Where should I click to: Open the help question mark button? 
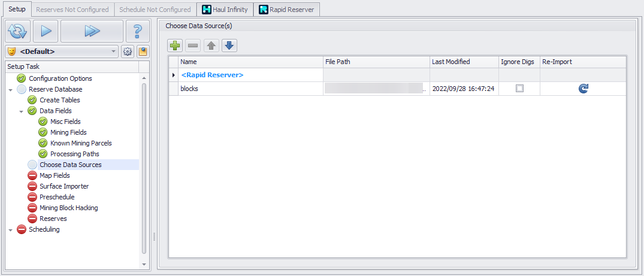138,31
